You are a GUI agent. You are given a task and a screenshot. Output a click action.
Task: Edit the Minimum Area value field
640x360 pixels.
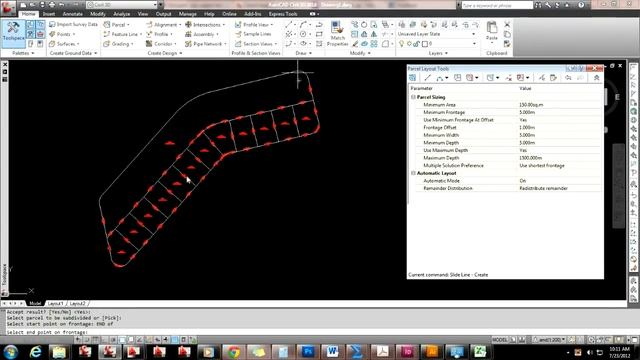coord(559,105)
